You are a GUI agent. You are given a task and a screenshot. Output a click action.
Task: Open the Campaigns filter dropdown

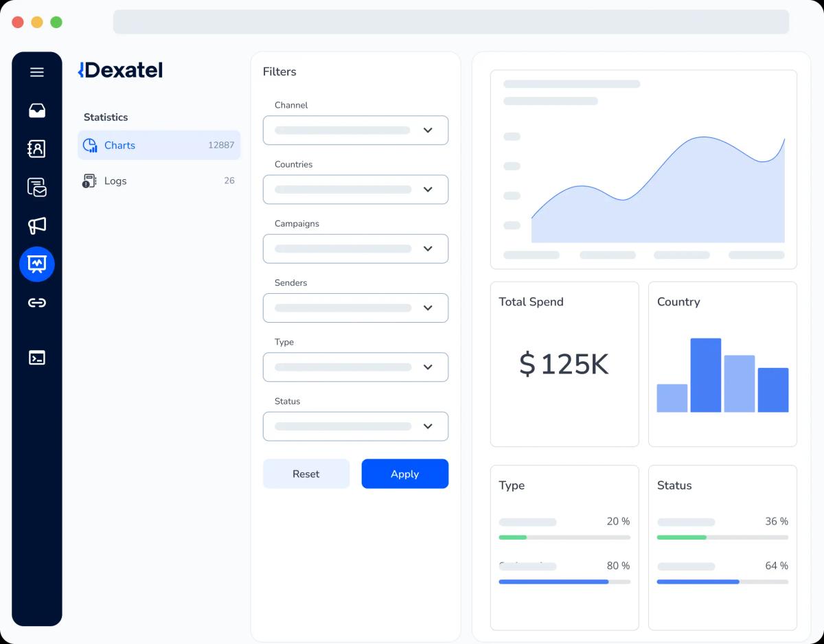[355, 249]
